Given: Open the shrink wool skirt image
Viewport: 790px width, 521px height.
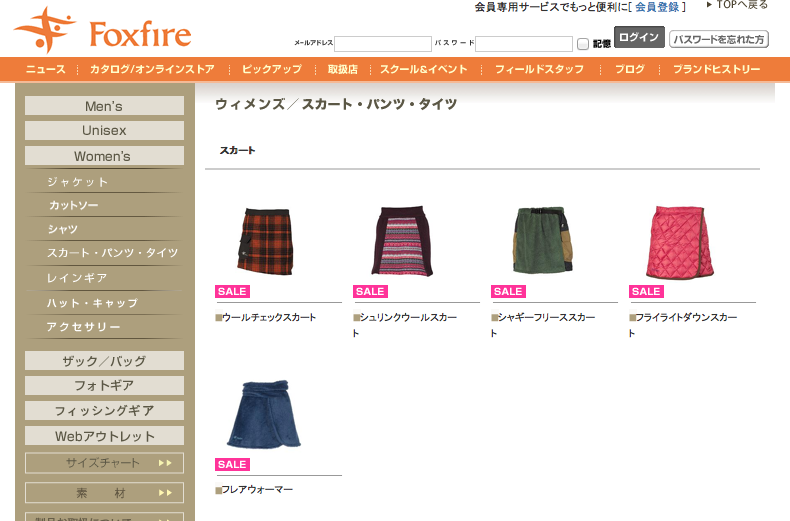Looking at the screenshot, I should point(402,240).
